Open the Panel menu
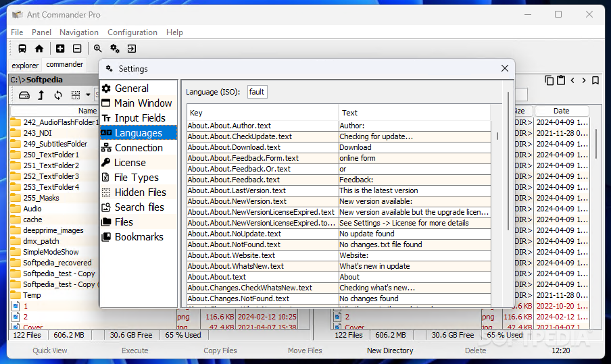Screen dimensions: 611x364 pyautogui.click(x=41, y=32)
